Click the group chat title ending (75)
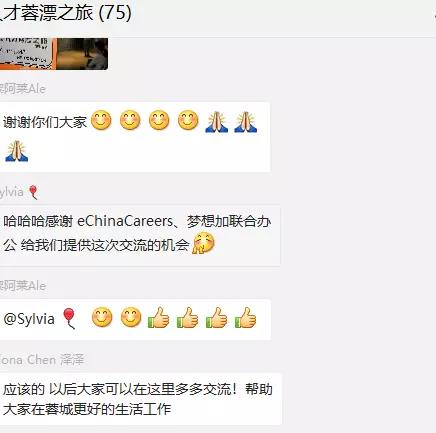Viewport: 436px width, 433px height. pos(66,13)
